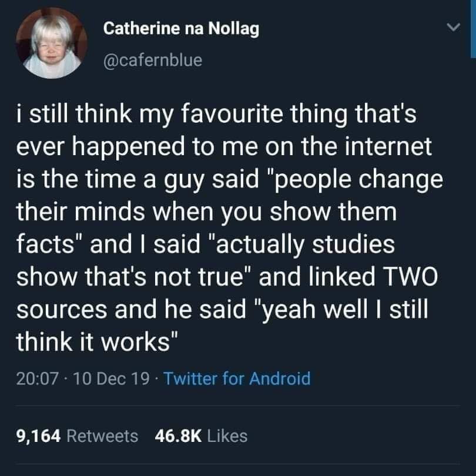
Task: Click the 46.8K like count number
Action: [x=177, y=435]
